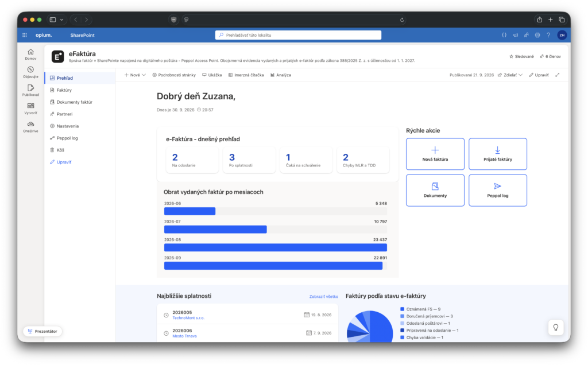The image size is (588, 365).
Task: Expand browser sidebar options chevron
Action: pyautogui.click(x=61, y=20)
